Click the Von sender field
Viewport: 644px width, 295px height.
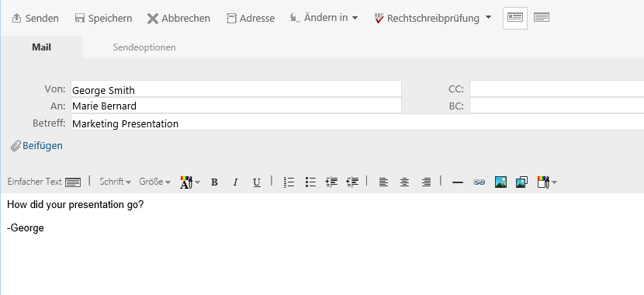236,89
